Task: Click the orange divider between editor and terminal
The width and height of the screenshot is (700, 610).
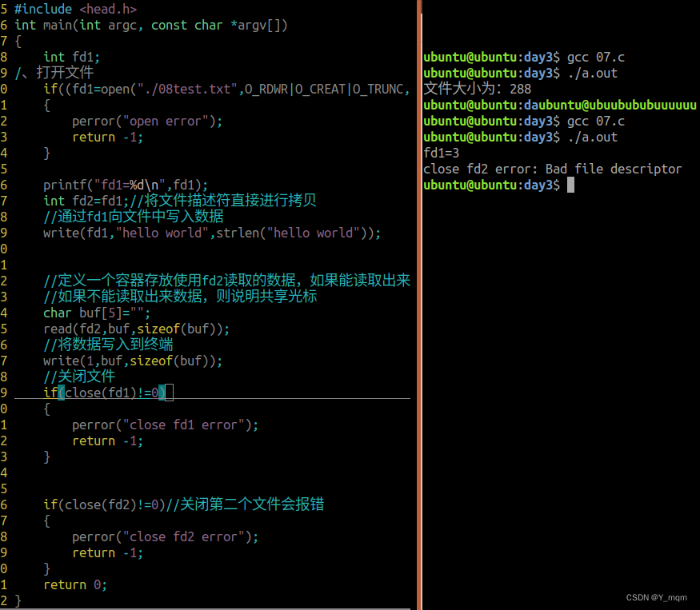Action: tap(419, 305)
